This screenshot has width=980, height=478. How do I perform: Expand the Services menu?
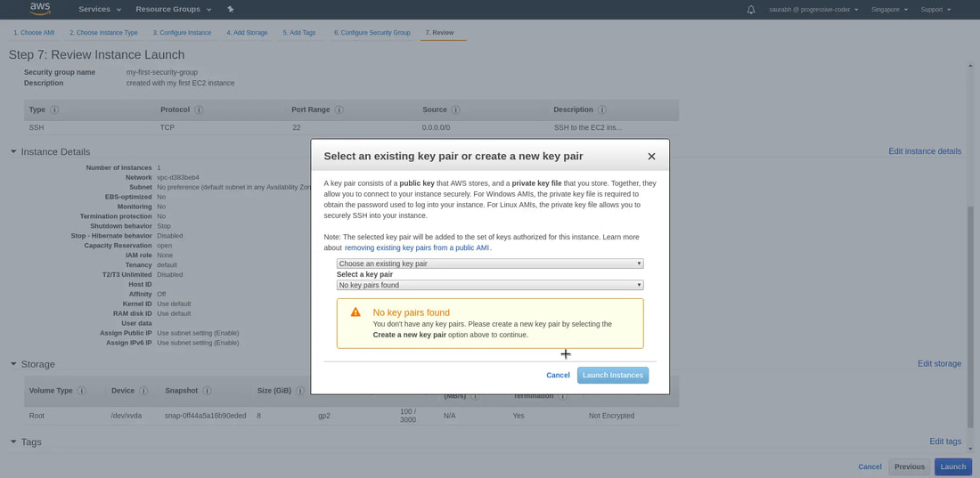pos(99,10)
